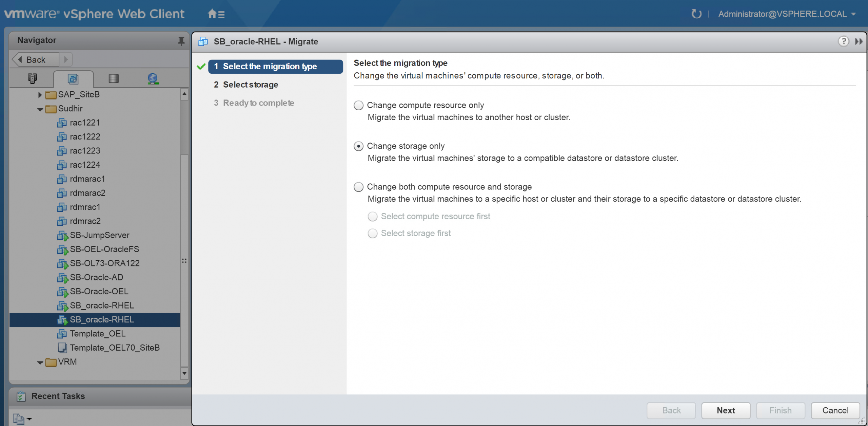Select Change compute resource only option
Viewport: 868px width, 426px height.
(x=358, y=106)
